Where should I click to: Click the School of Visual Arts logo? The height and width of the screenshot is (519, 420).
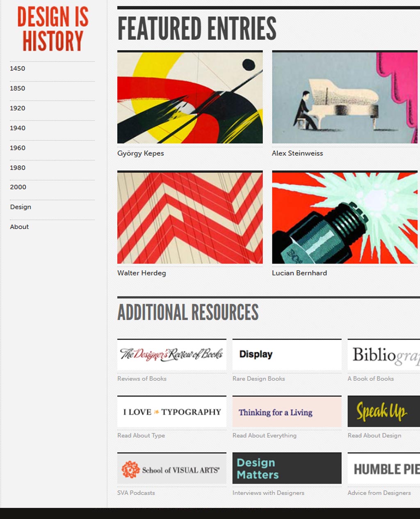click(171, 468)
